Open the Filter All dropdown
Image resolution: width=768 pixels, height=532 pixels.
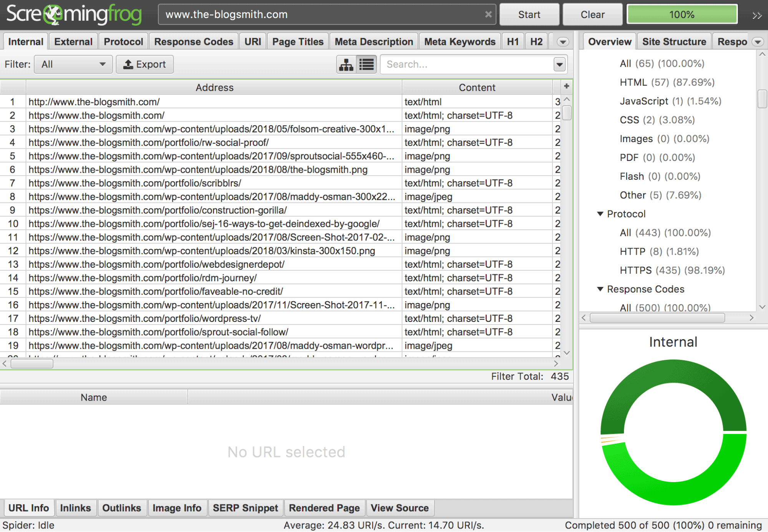coord(73,65)
